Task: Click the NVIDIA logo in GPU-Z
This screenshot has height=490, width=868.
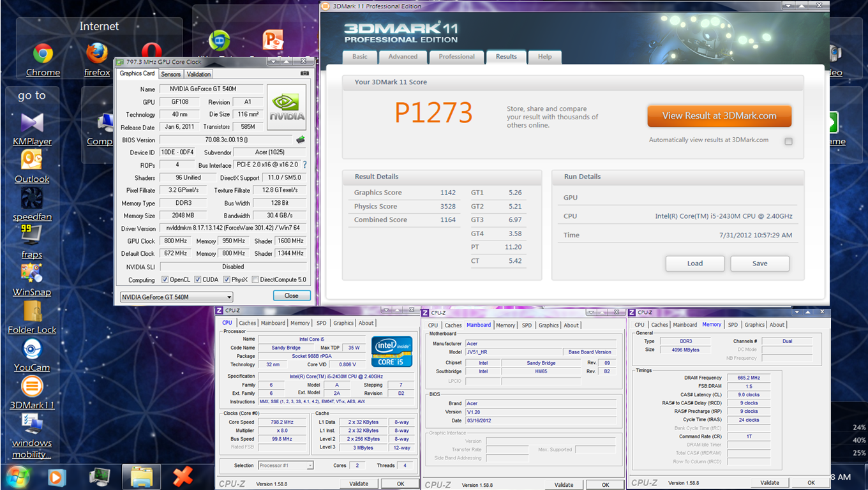Action: (287, 107)
